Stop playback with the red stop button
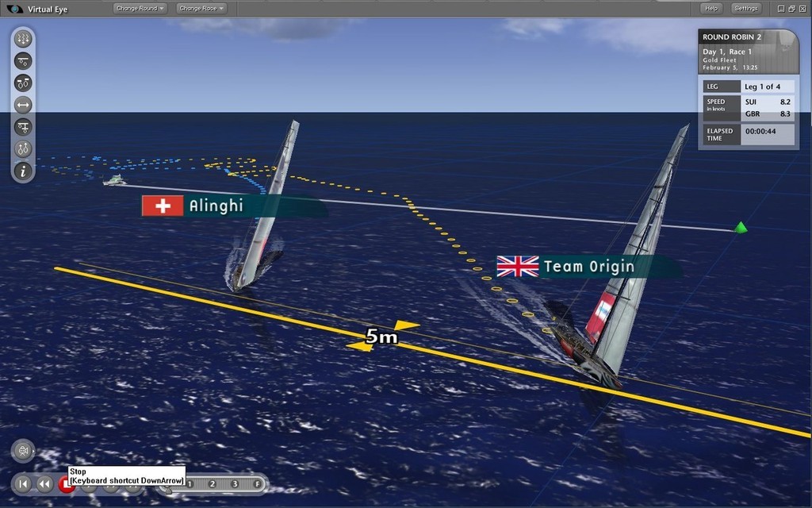The height and width of the screenshot is (508, 812). tap(63, 484)
